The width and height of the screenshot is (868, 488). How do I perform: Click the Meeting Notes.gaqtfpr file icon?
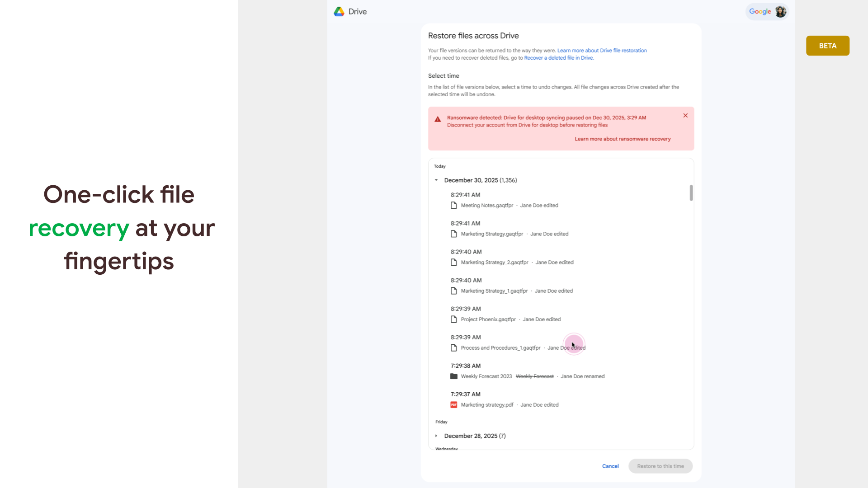click(x=453, y=206)
